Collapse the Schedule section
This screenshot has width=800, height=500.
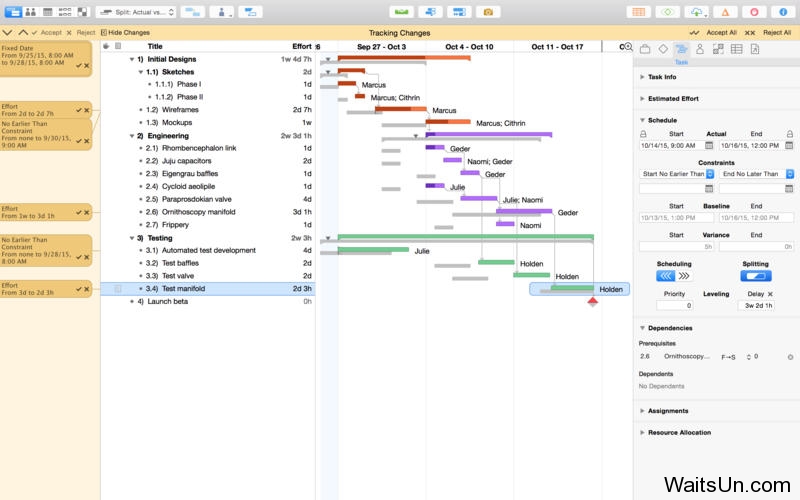pyautogui.click(x=642, y=120)
